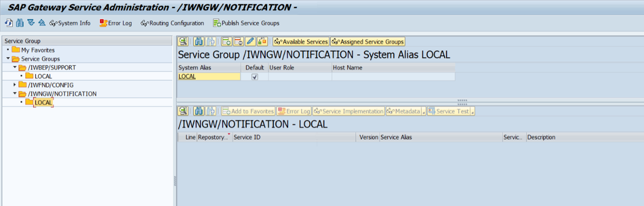Click the find binoculars icon in the upper grid toolbar
Image resolution: width=644 pixels, height=206 pixels.
pyautogui.click(x=199, y=42)
